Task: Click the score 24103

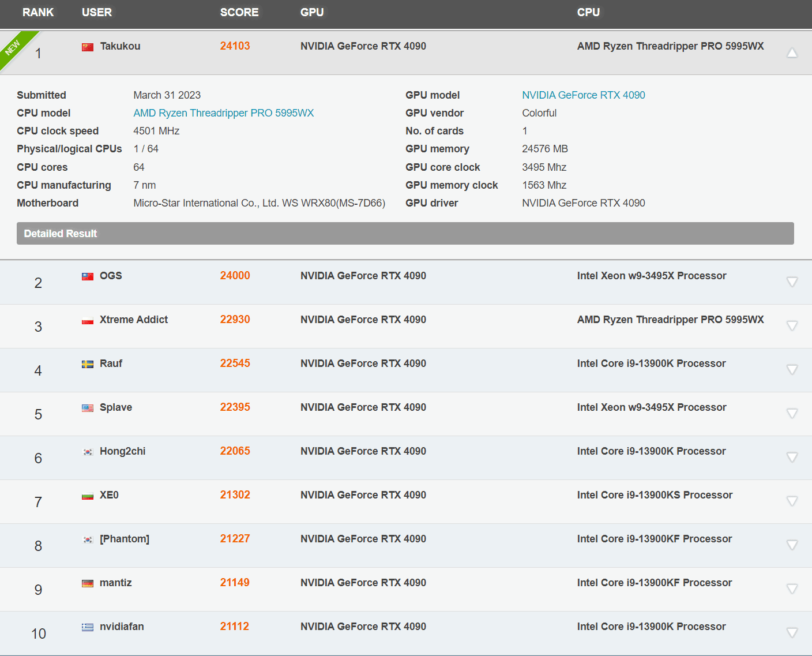Action: [x=235, y=46]
